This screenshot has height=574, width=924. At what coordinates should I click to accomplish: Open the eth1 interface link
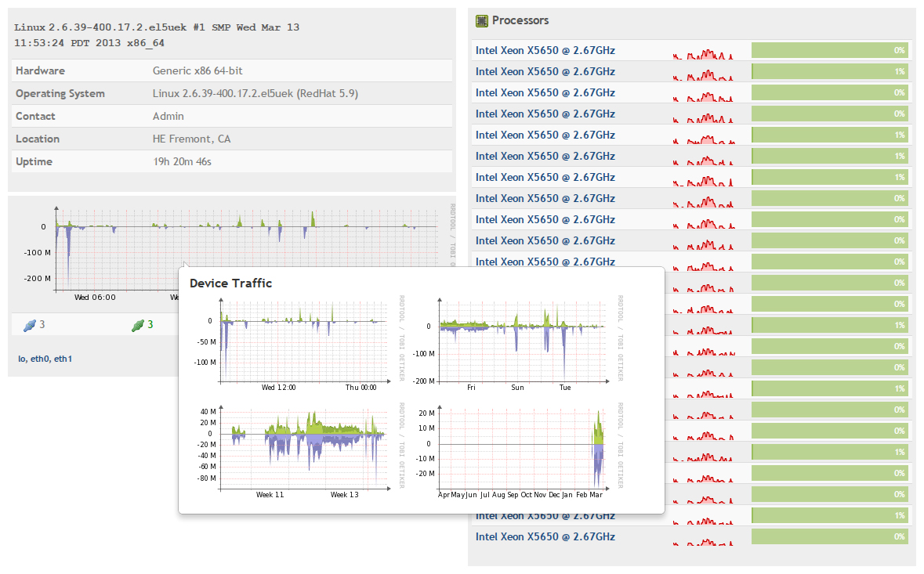click(x=63, y=359)
